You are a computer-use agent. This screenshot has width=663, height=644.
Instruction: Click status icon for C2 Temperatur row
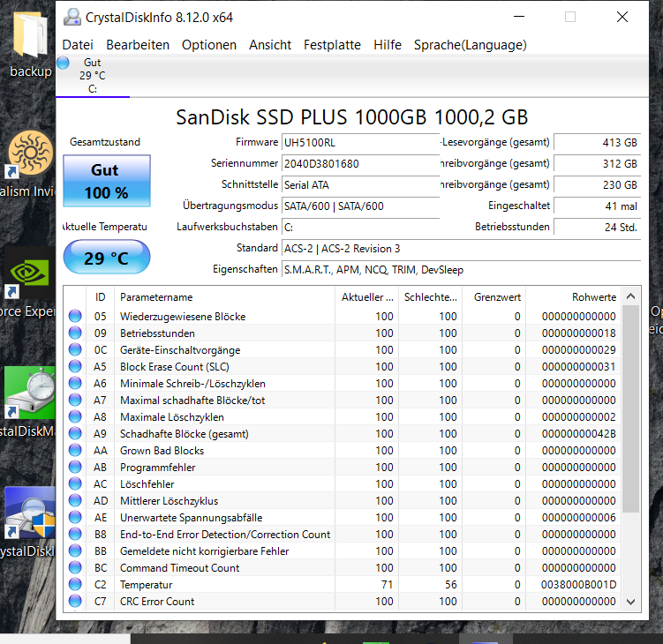(x=75, y=584)
